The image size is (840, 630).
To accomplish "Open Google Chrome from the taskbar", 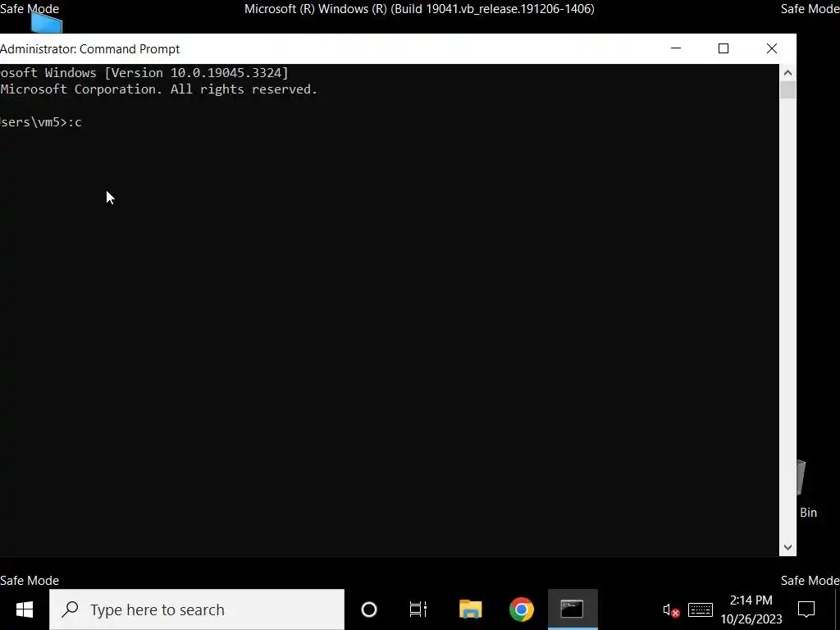I will pos(521,609).
